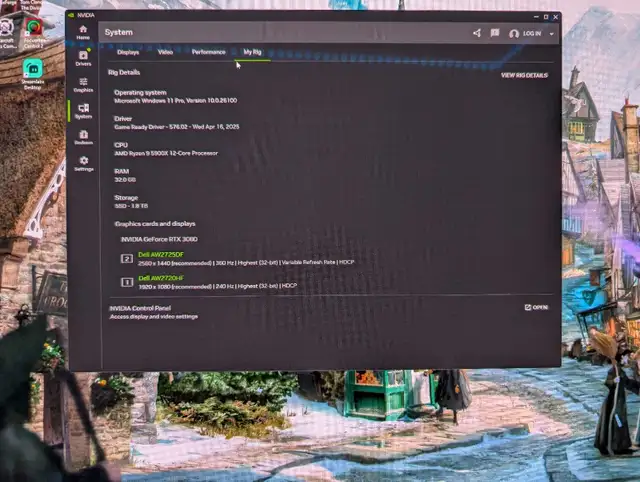This screenshot has width=640, height=482.
Task: Open the Home section in the sidebar
Action: click(x=83, y=32)
